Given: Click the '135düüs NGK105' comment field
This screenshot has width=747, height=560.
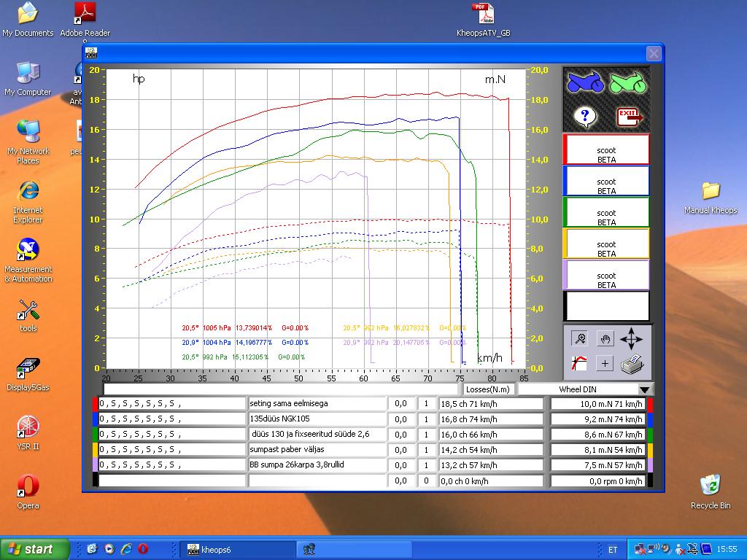Looking at the screenshot, I should click(317, 419).
